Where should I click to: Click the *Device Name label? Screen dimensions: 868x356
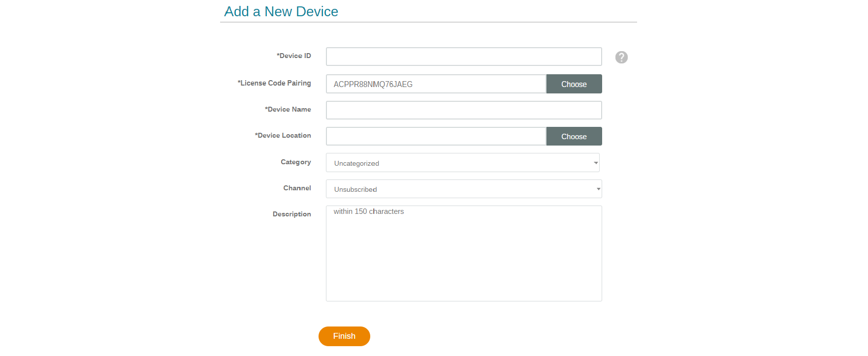[x=288, y=110]
